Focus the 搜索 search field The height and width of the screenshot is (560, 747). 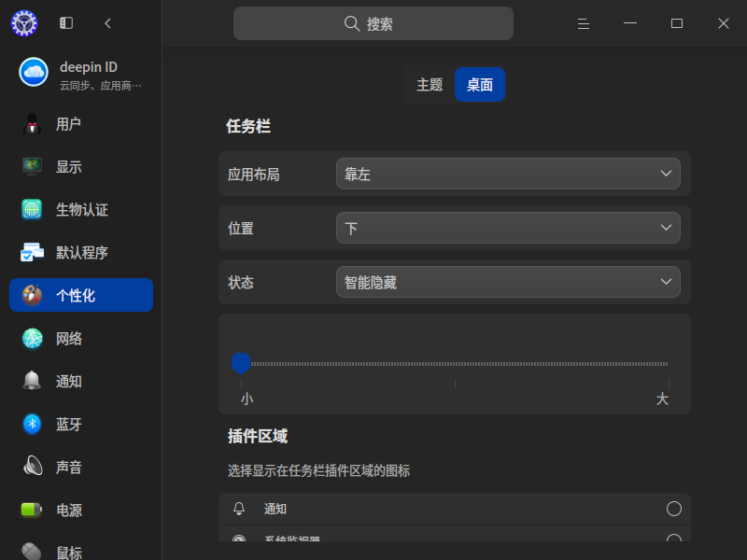[x=373, y=23]
